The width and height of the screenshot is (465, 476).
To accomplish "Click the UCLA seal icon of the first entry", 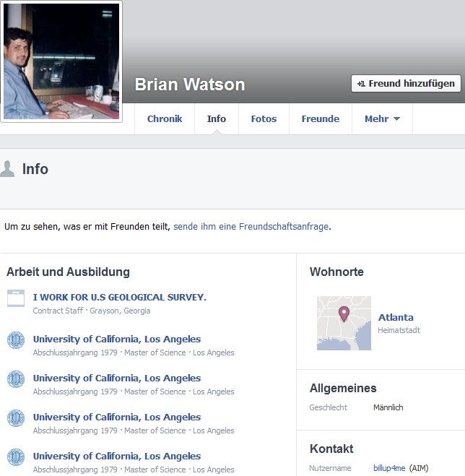I will (16, 340).
